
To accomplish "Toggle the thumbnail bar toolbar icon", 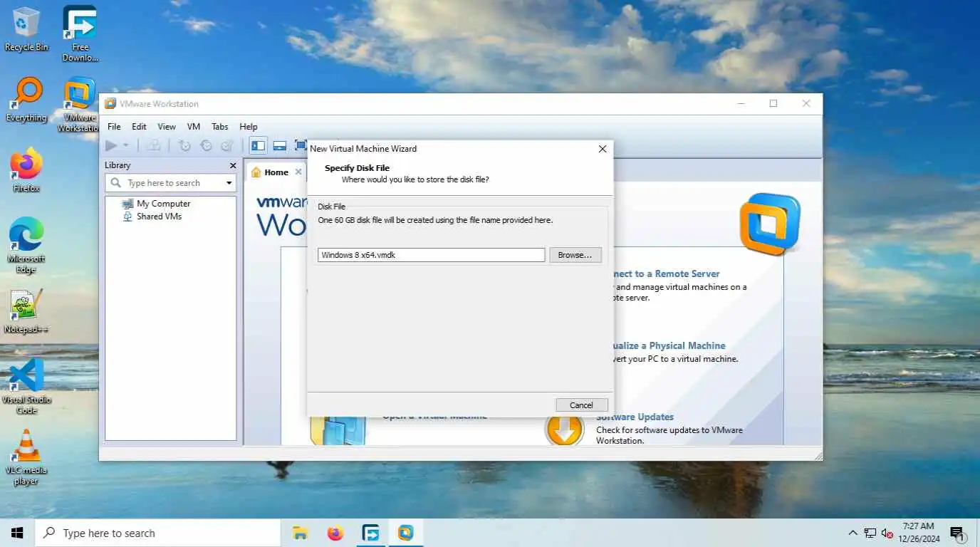I will pos(280,145).
